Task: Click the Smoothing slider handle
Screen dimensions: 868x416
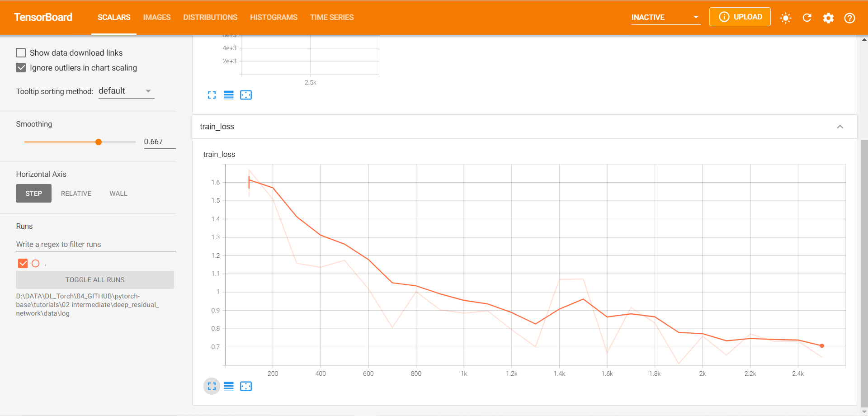Action: pos(99,142)
